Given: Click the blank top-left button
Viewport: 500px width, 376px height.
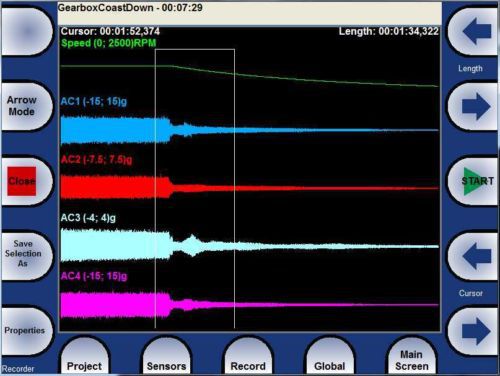Looking at the screenshot, I should click(26, 31).
